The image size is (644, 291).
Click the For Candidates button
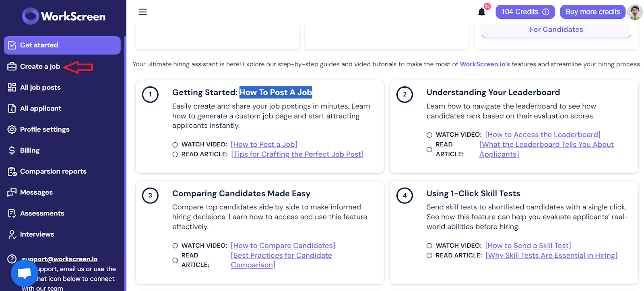556,30
